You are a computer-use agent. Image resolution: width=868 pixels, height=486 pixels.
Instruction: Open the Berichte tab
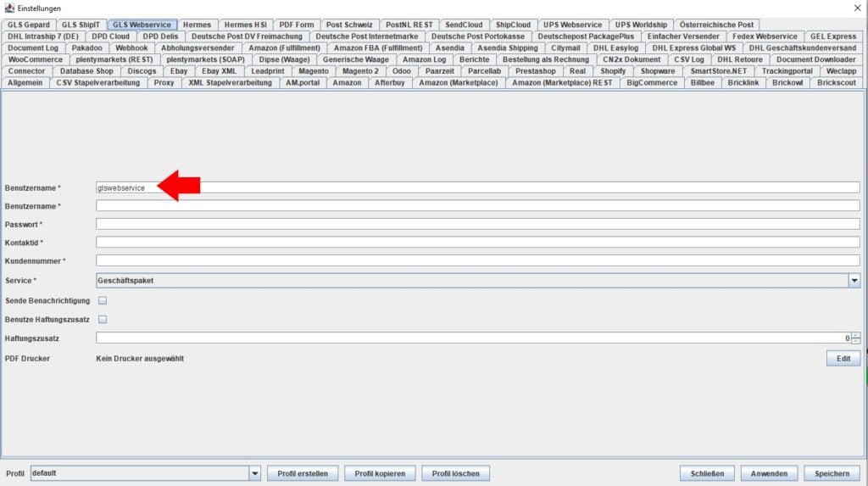tap(475, 60)
